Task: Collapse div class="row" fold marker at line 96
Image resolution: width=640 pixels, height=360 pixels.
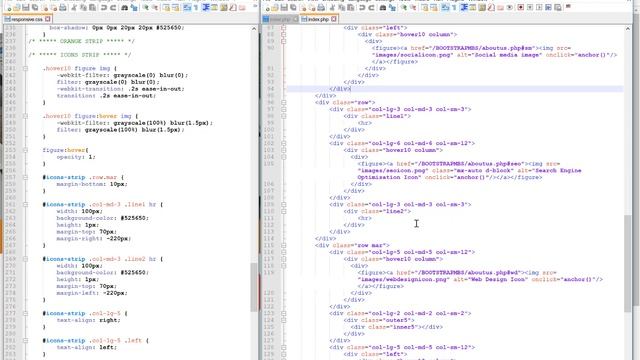Action: 284,102
